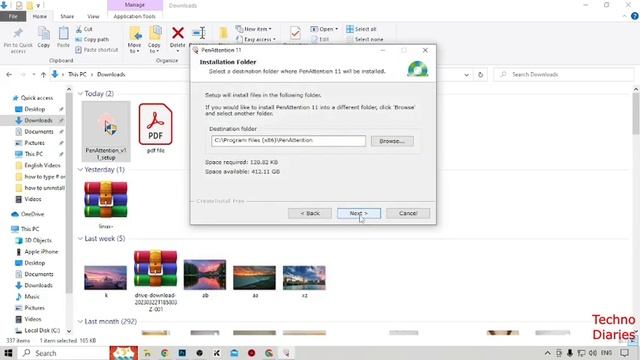
Task: Collapse the Yesterday group
Action: pyautogui.click(x=80, y=169)
